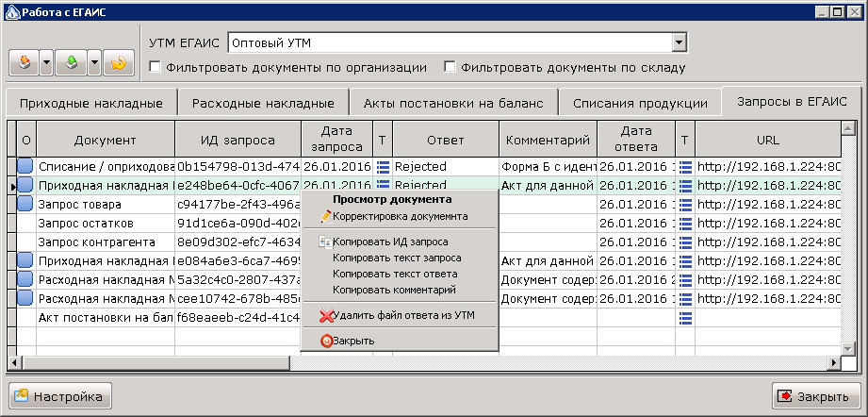
Task: Click the Настройка button
Action: [60, 396]
